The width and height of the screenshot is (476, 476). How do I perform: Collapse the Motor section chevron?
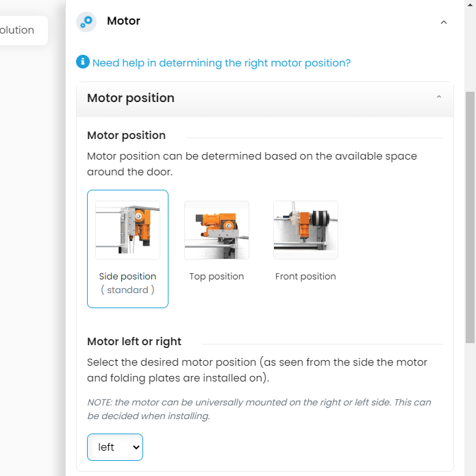tap(443, 22)
